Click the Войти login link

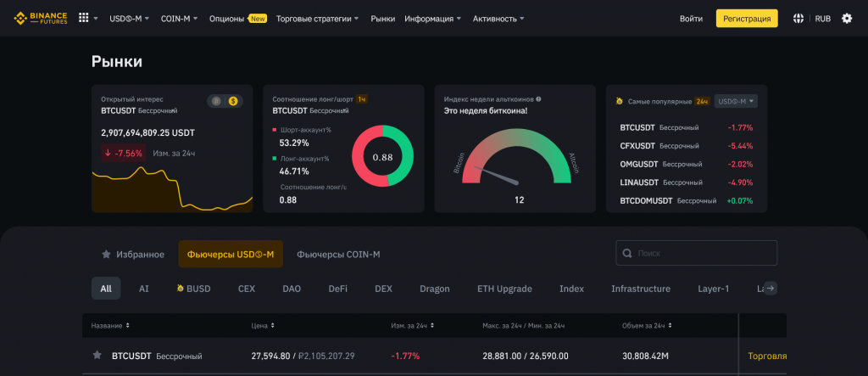691,19
